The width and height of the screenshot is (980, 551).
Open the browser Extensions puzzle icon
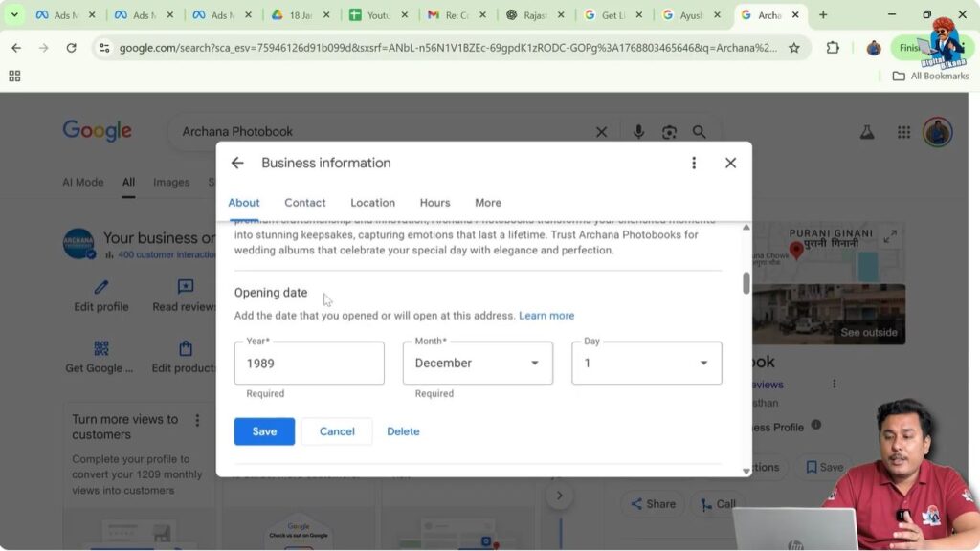832,45
